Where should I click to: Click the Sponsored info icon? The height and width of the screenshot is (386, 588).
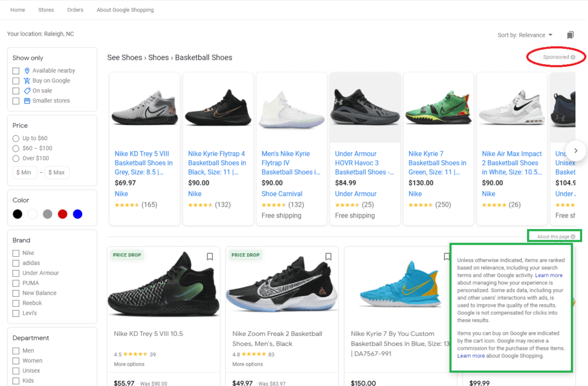[x=573, y=57]
